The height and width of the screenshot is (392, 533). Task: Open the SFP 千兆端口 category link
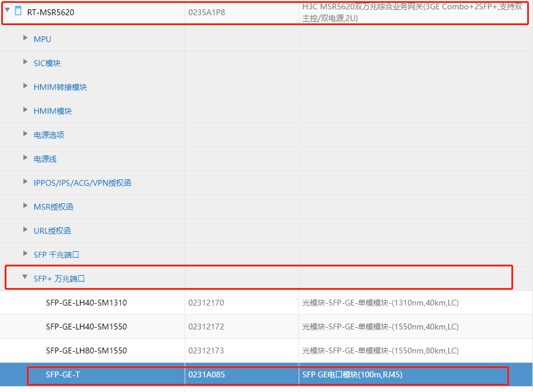click(56, 255)
